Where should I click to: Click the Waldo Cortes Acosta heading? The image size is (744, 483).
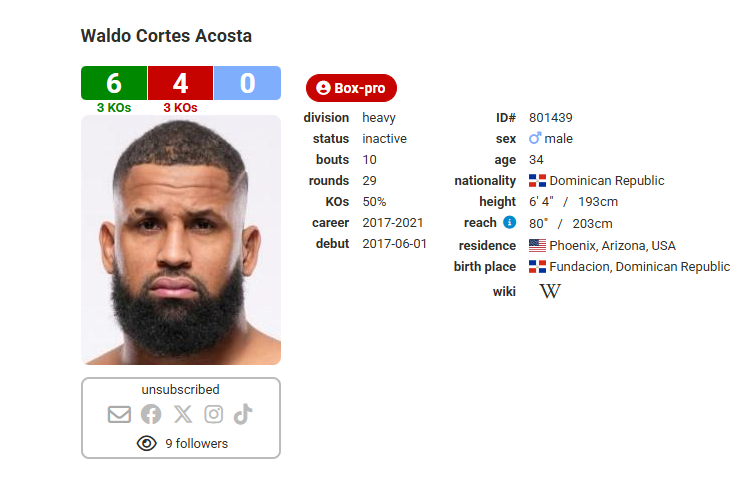point(166,36)
